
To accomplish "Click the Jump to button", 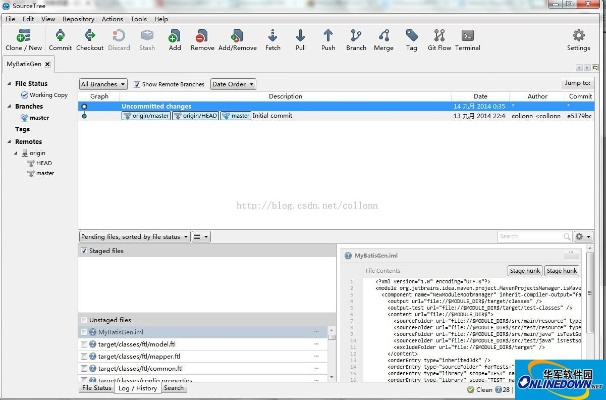I will point(576,83).
